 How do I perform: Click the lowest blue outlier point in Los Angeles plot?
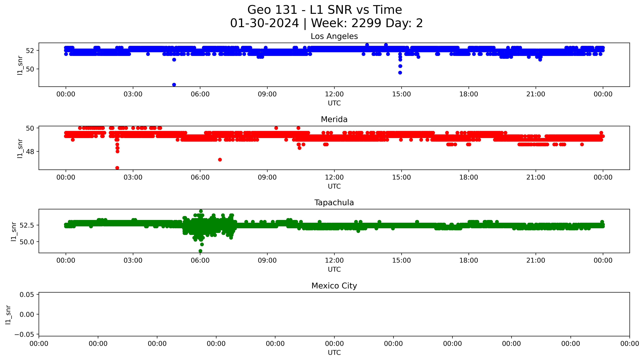pos(174,85)
